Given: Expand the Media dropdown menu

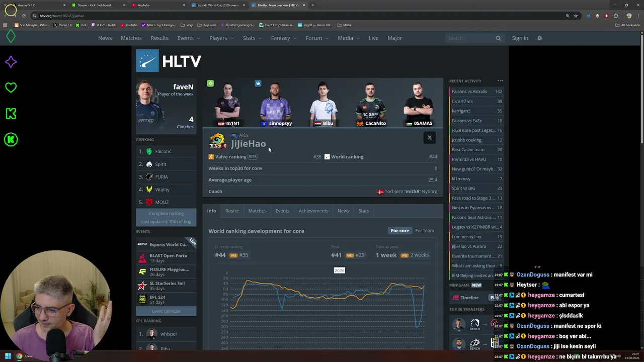Looking at the screenshot, I should click(x=348, y=38).
